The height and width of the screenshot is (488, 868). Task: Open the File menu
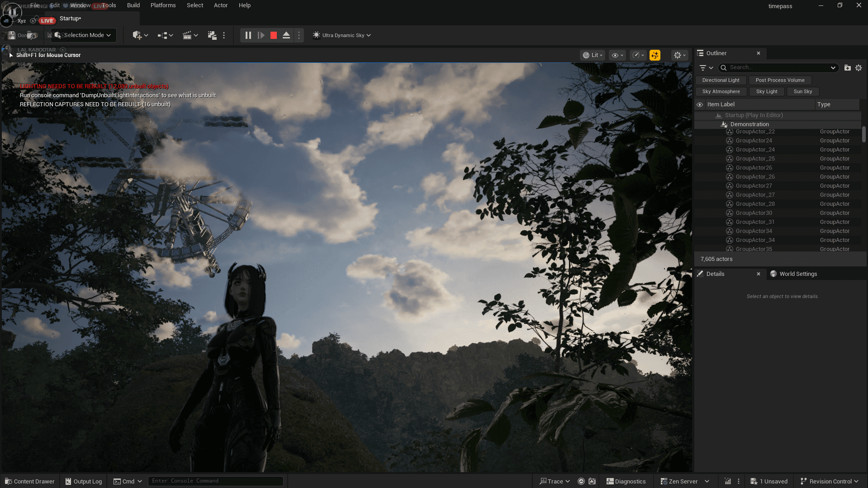coord(35,5)
